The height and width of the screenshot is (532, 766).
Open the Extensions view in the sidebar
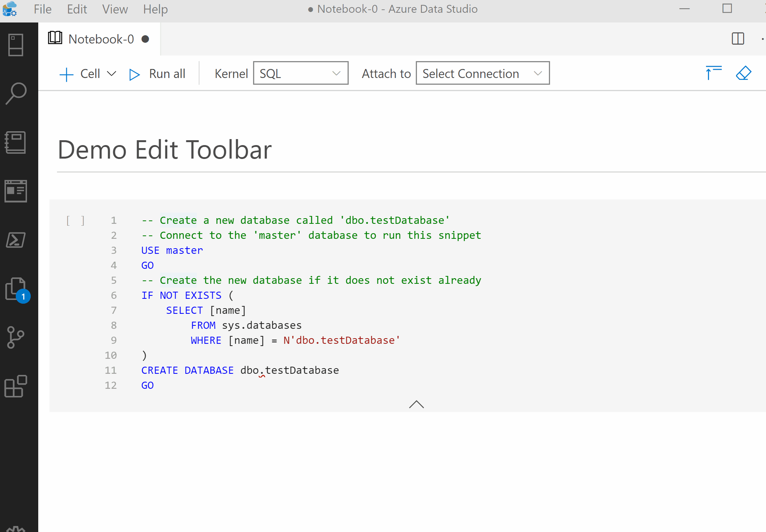click(16, 387)
